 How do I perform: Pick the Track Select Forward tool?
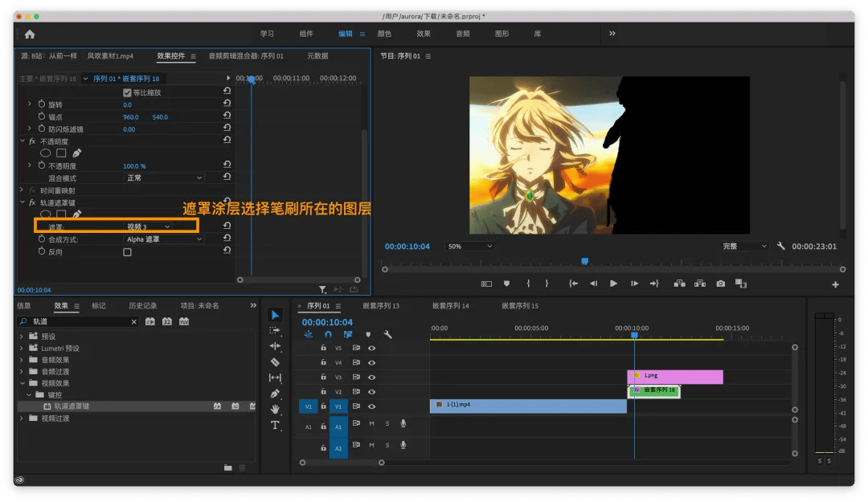click(275, 330)
